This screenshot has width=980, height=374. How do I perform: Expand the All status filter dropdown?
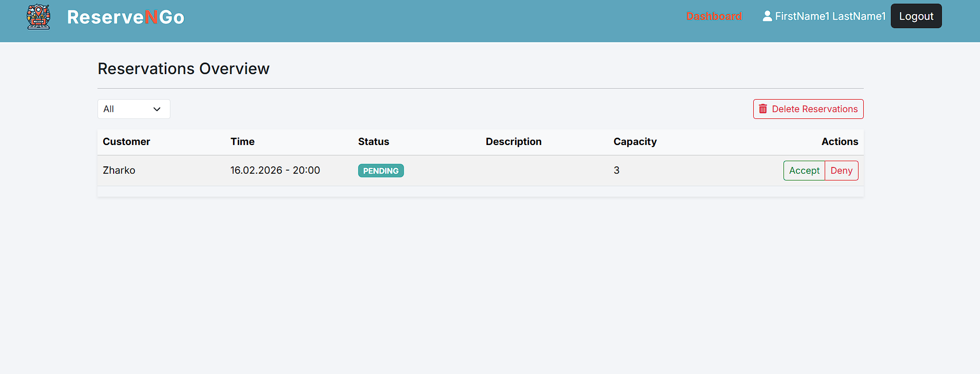pyautogui.click(x=133, y=109)
